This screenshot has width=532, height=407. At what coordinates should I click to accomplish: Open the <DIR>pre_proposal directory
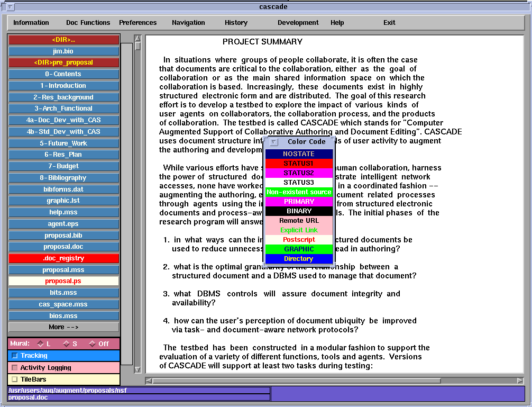pos(63,62)
